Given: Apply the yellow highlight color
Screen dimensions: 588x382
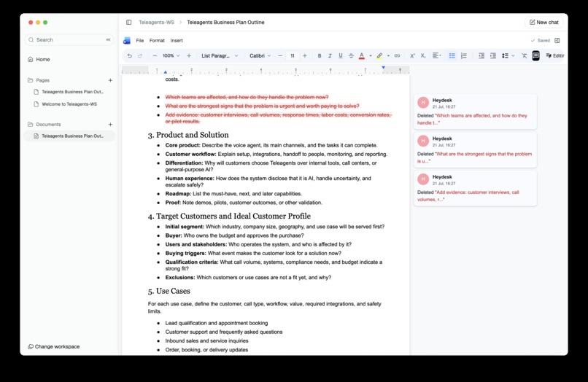Looking at the screenshot, I should 379,55.
